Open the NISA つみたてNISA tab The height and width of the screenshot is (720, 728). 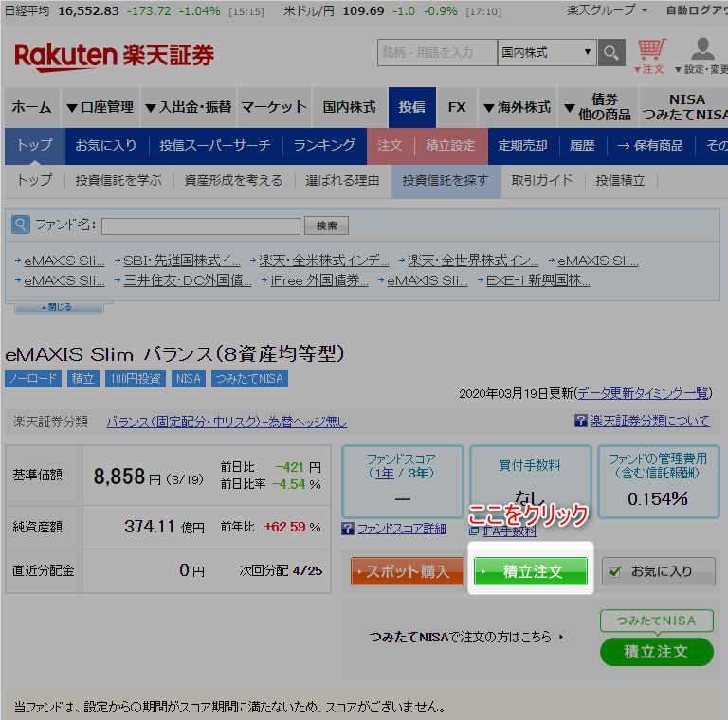pyautogui.click(x=685, y=107)
